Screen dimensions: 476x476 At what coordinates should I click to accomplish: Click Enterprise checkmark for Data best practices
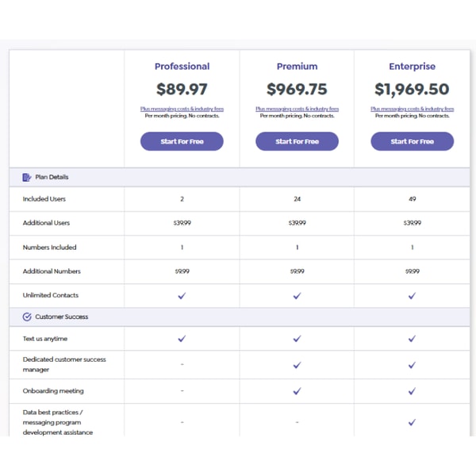[412, 422]
